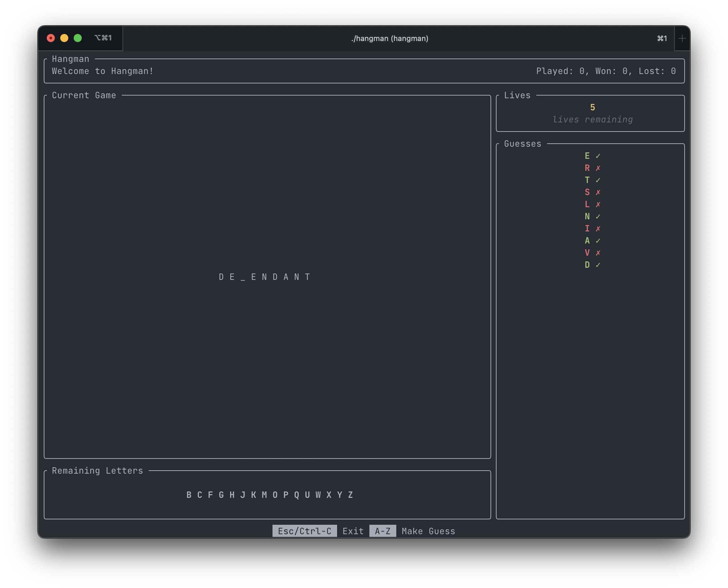Click the correct guess A checkmark
Image resolution: width=728 pixels, height=588 pixels.
pyautogui.click(x=598, y=241)
